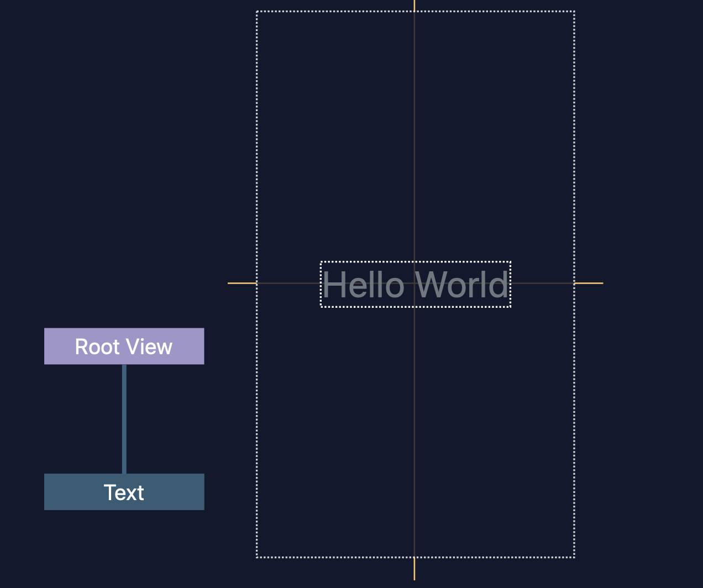Select the Text node in the hierarchy
The image size is (703, 588).
[124, 492]
